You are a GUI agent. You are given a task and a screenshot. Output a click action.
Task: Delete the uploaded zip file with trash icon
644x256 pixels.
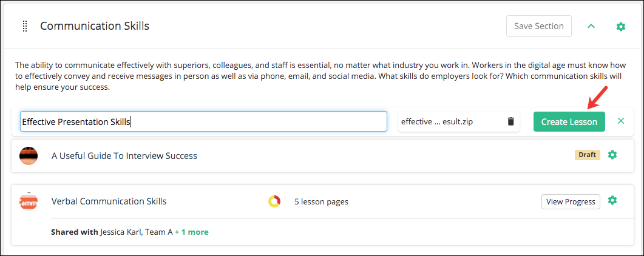coord(510,121)
